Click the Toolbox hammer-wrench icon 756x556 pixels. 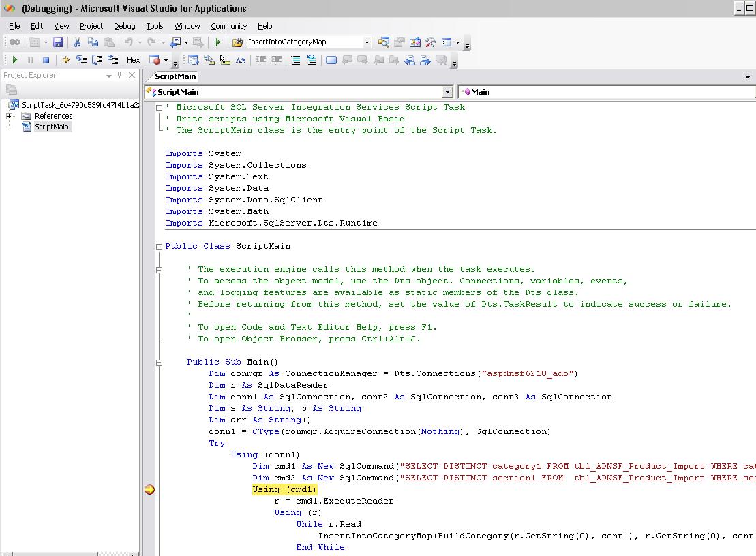point(431,42)
